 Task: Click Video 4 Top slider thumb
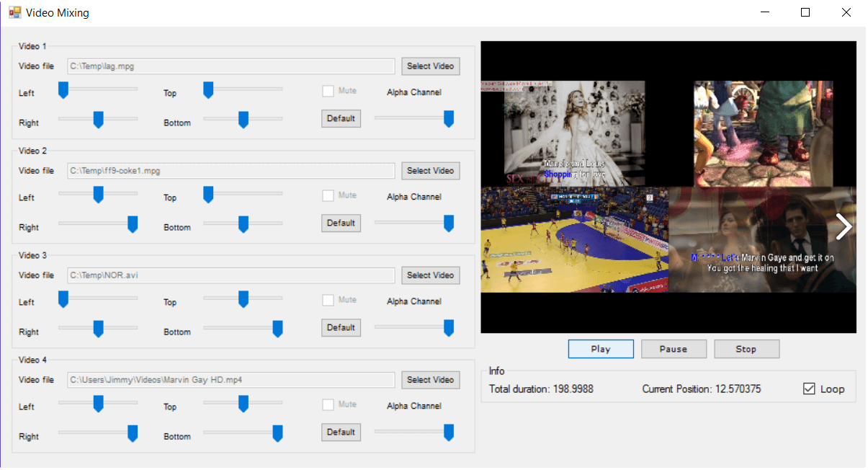243,404
